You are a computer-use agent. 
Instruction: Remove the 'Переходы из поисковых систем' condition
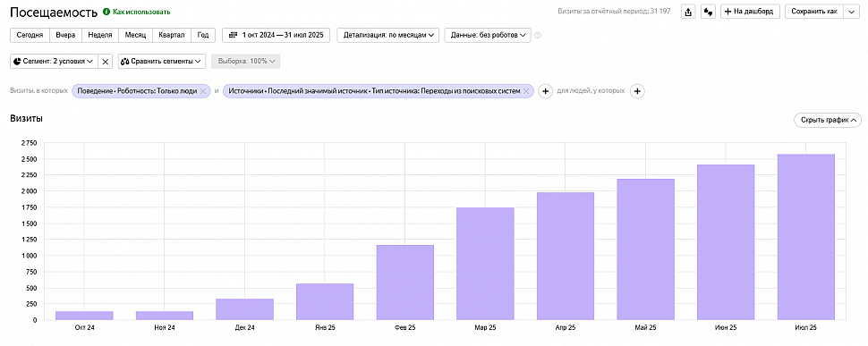526,91
